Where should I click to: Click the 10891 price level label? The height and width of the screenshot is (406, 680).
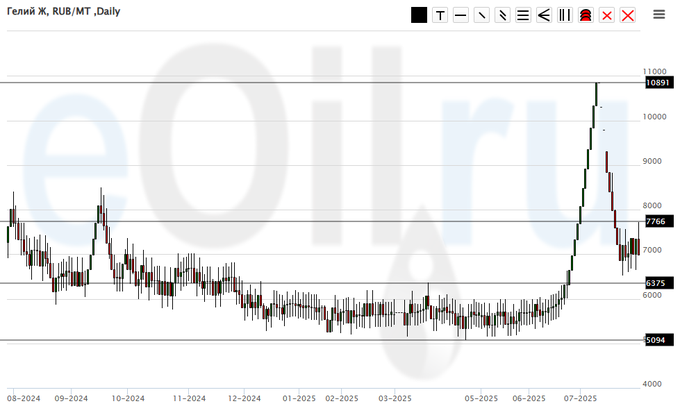pyautogui.click(x=657, y=83)
